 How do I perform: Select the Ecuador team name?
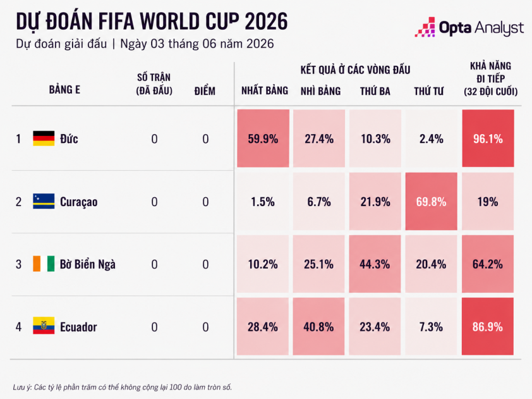tap(78, 327)
